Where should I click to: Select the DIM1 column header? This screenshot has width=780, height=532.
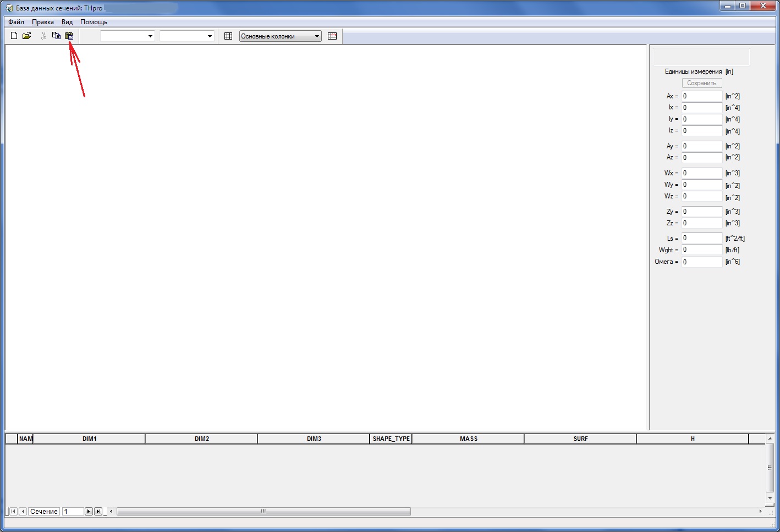tap(90, 439)
